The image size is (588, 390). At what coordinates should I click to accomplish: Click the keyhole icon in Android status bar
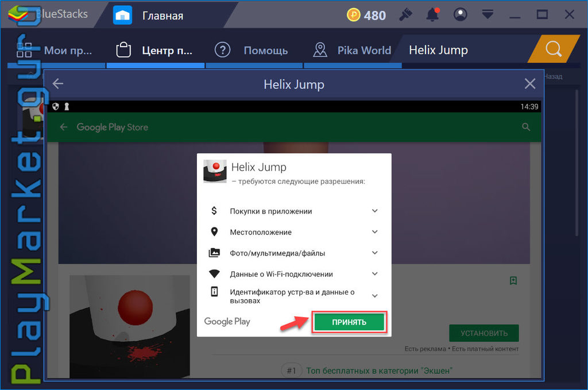[67, 106]
